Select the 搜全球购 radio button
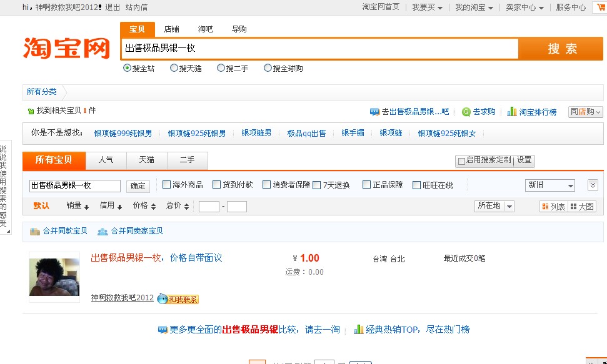 (268, 68)
